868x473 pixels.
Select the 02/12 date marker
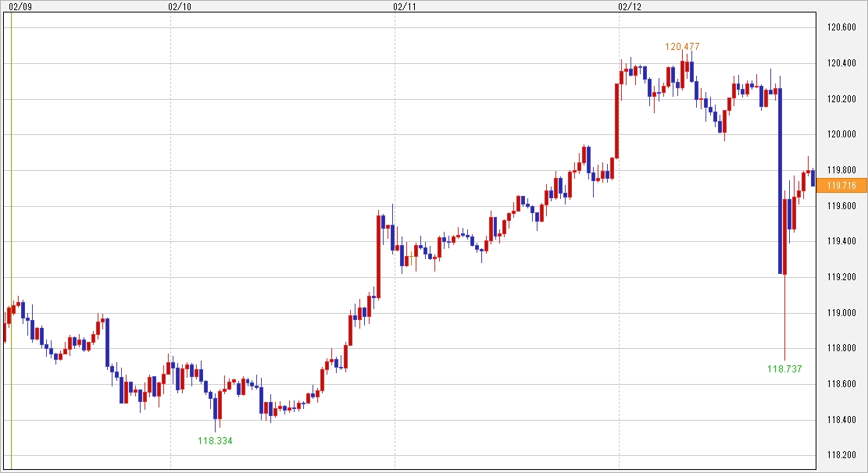[x=629, y=6]
